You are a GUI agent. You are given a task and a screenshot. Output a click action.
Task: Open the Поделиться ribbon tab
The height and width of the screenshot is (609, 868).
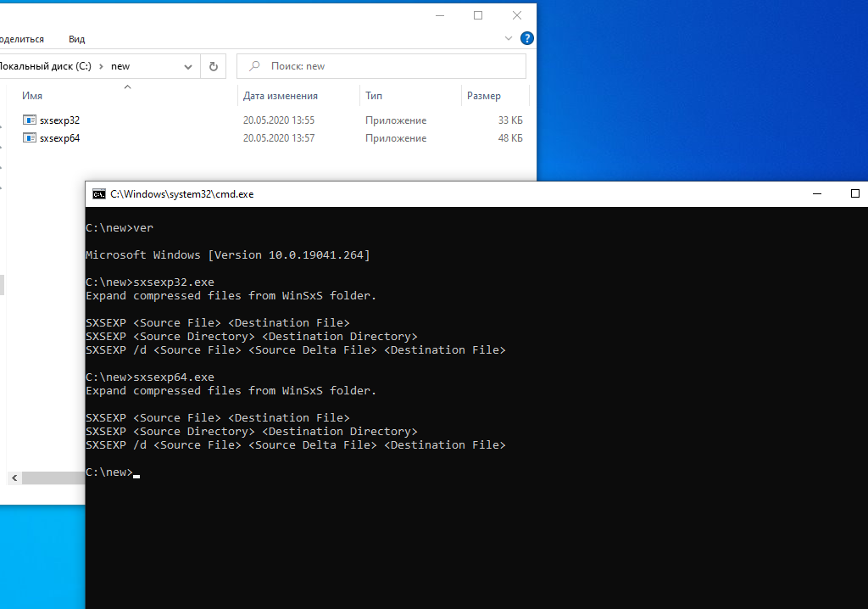pyautogui.click(x=19, y=38)
